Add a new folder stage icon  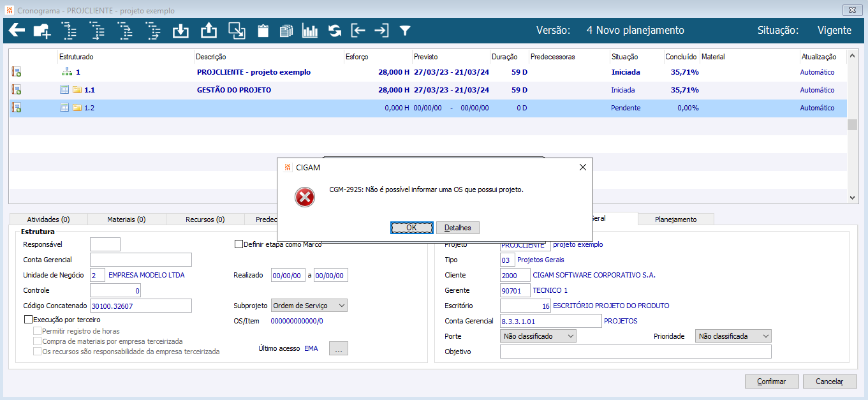(x=42, y=30)
